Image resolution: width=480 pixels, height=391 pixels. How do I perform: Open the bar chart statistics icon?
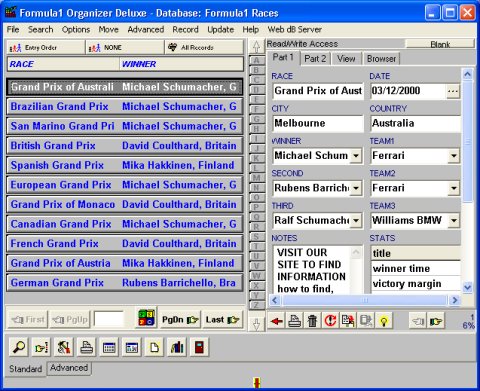pyautogui.click(x=177, y=347)
